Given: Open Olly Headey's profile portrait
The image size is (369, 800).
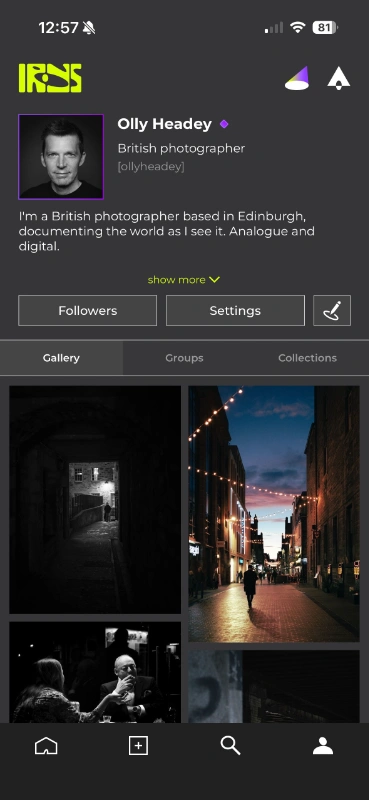Looking at the screenshot, I should coord(61,157).
